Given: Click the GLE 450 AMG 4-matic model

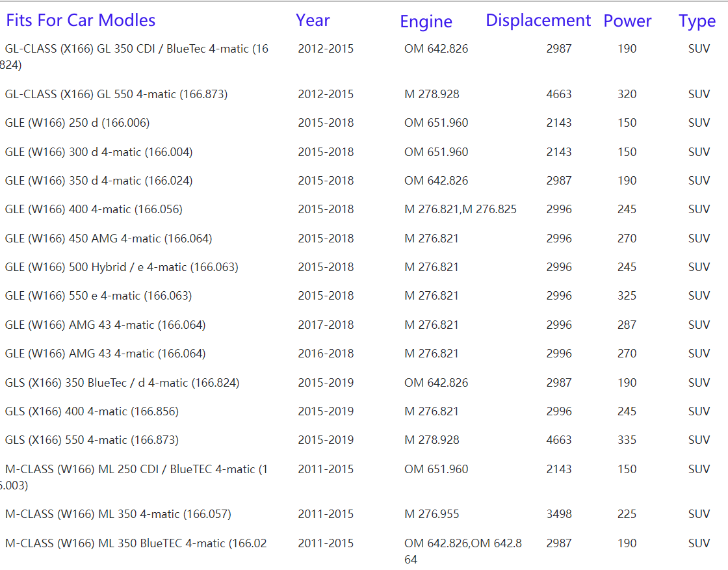Looking at the screenshot, I should pos(108,239).
